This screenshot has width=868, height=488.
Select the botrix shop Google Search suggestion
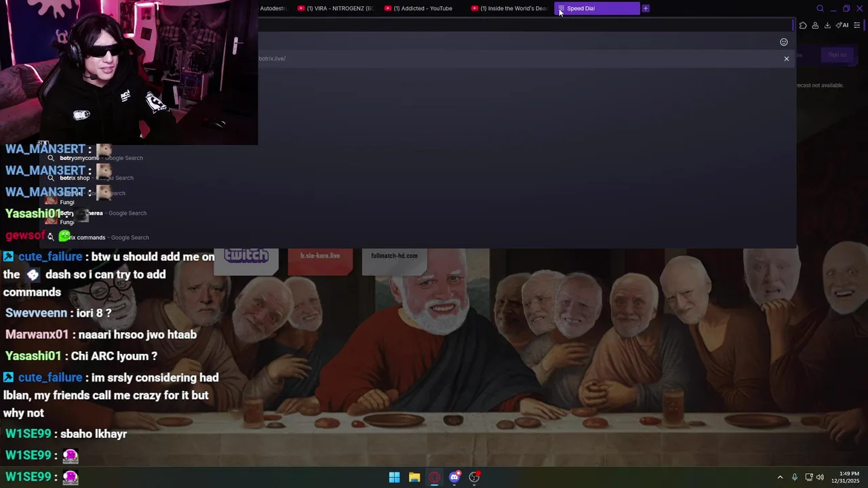[x=90, y=178]
